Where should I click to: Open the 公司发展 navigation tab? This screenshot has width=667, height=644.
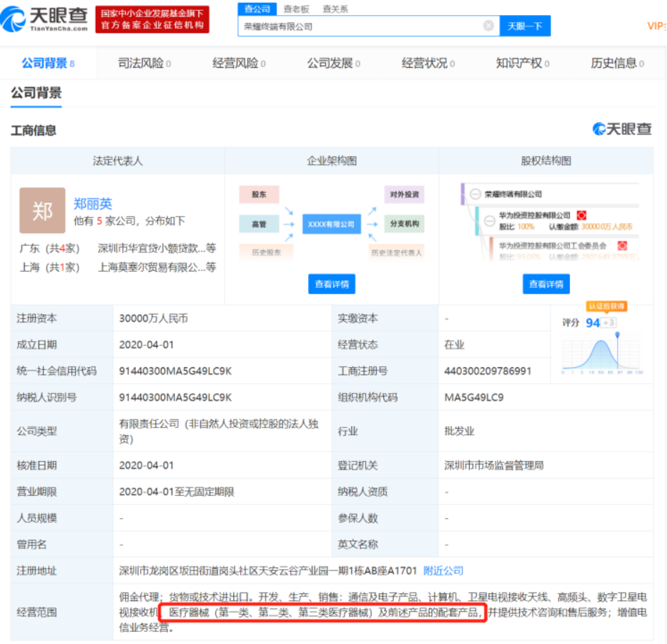(333, 64)
